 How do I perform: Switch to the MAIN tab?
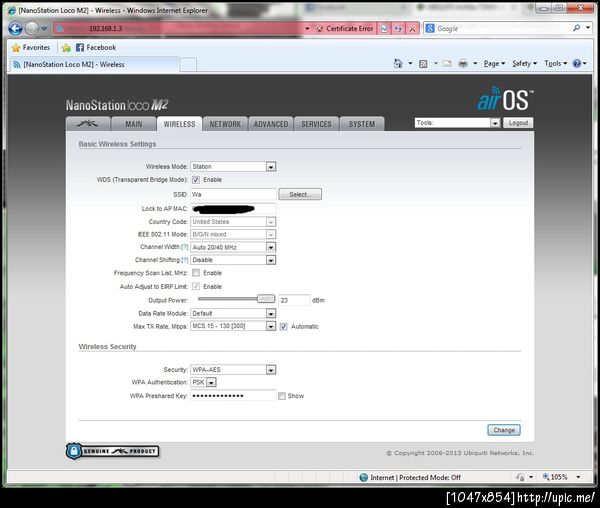pos(134,124)
